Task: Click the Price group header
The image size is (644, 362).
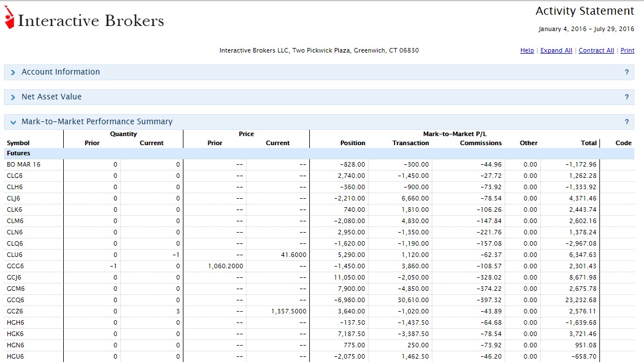Action: pyautogui.click(x=246, y=134)
